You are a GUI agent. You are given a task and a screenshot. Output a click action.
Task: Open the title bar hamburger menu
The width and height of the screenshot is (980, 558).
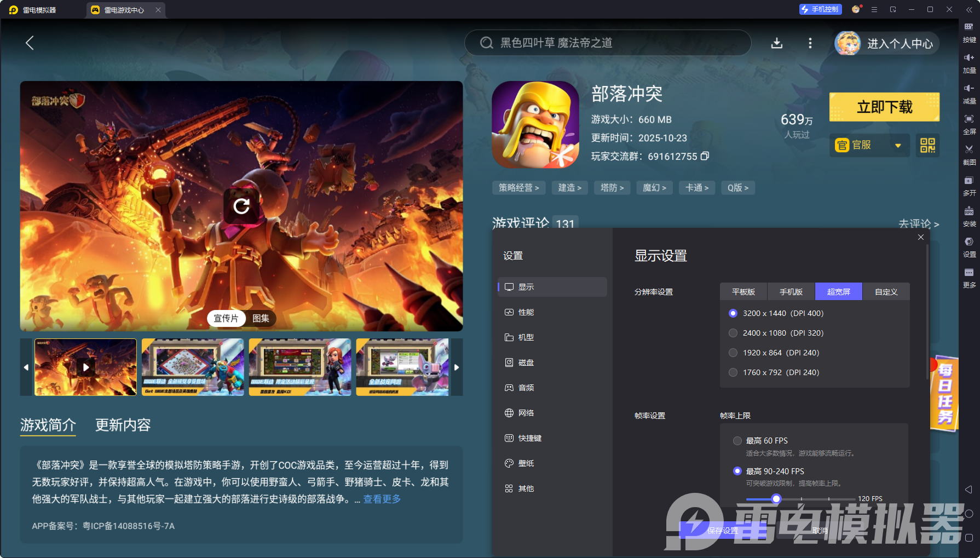click(x=874, y=9)
